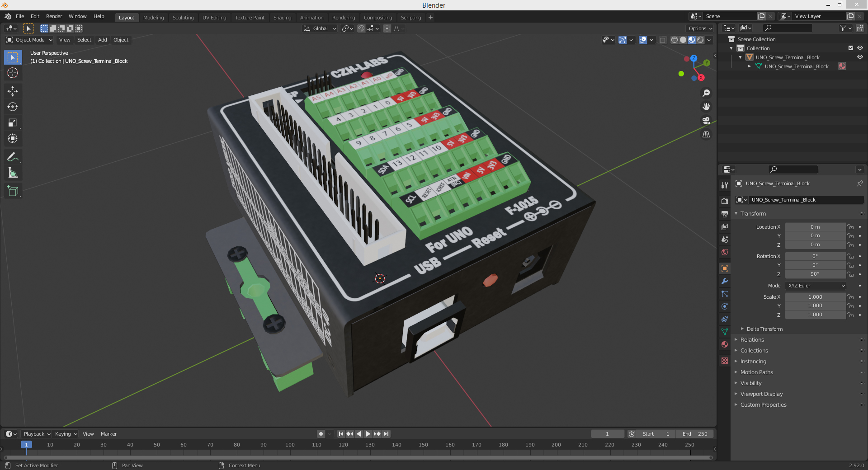Open the Tool properties tab

pyautogui.click(x=725, y=185)
